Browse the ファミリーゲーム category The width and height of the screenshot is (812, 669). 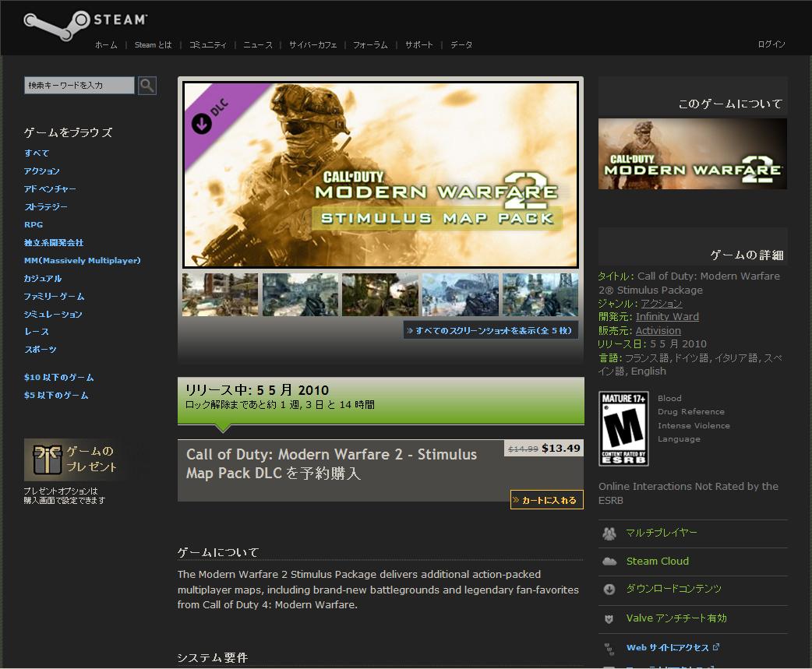tap(55, 297)
